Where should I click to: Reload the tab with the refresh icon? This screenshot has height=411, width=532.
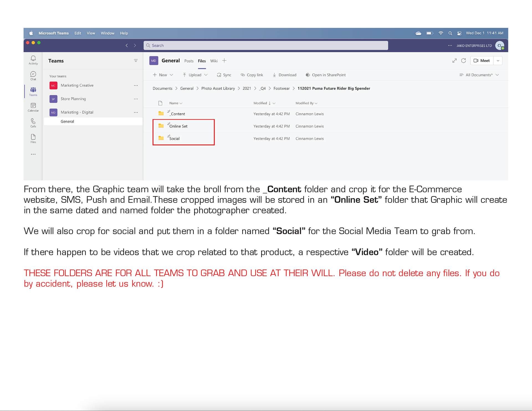pos(464,61)
